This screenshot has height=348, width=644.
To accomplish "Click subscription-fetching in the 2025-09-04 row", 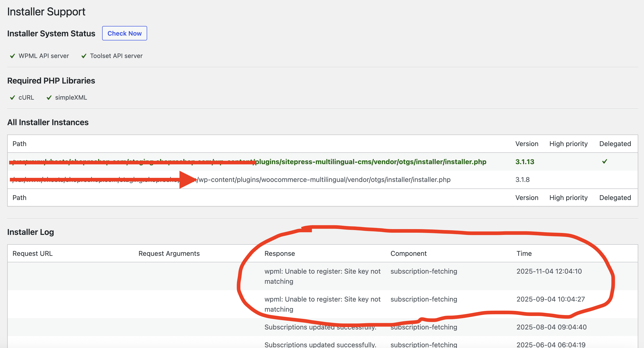I will click(x=424, y=300).
